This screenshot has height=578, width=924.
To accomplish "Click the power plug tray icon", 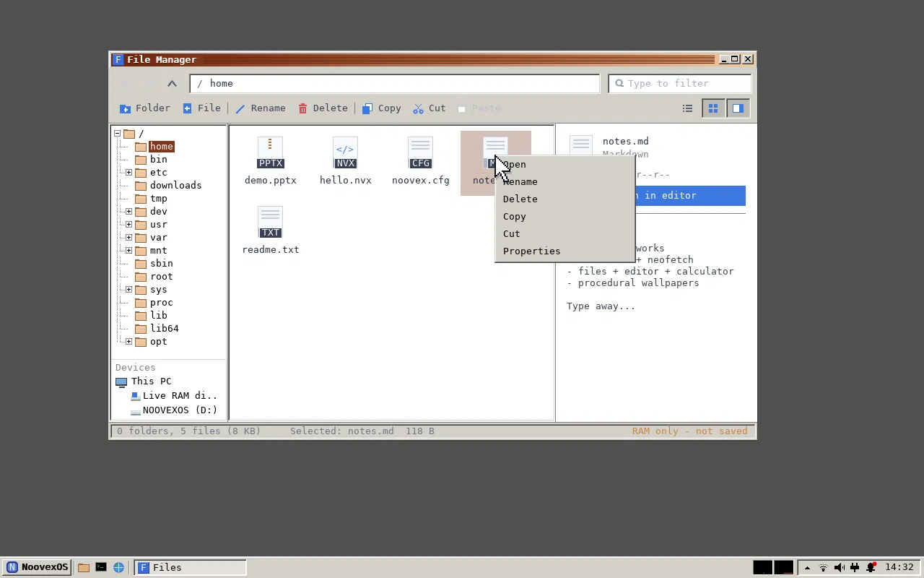I will click(855, 568).
